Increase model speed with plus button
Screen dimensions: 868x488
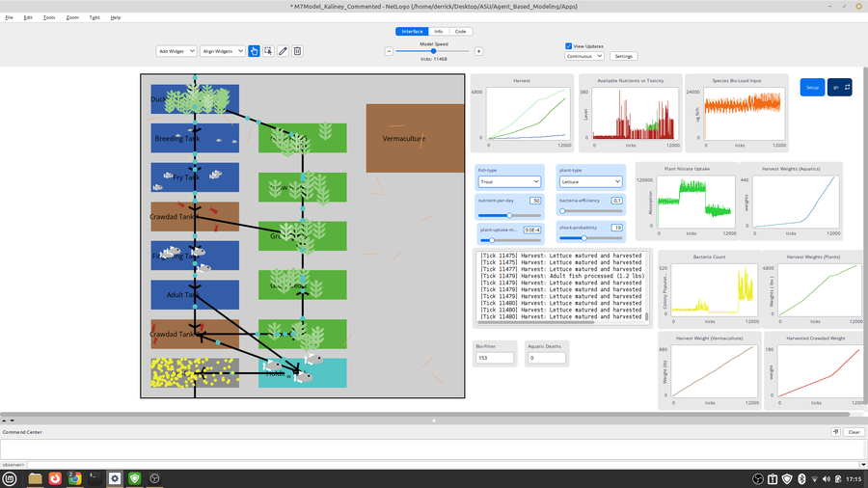click(478, 51)
